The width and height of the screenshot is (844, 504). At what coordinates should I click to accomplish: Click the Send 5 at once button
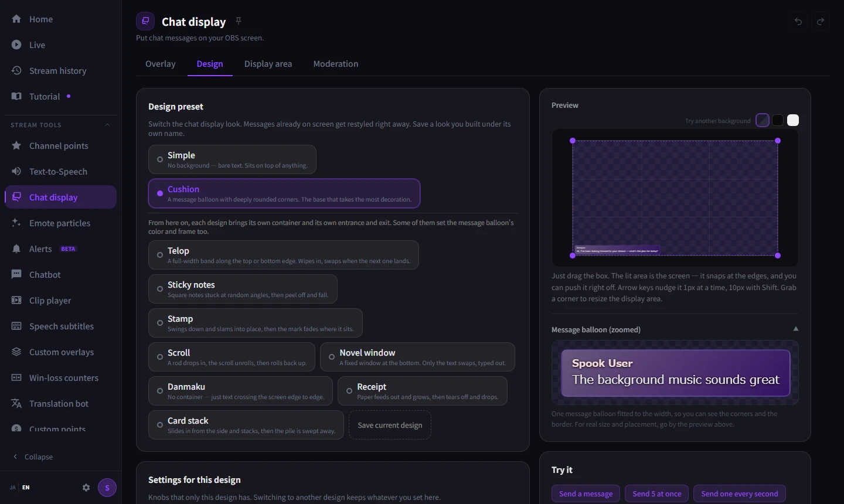(x=657, y=493)
